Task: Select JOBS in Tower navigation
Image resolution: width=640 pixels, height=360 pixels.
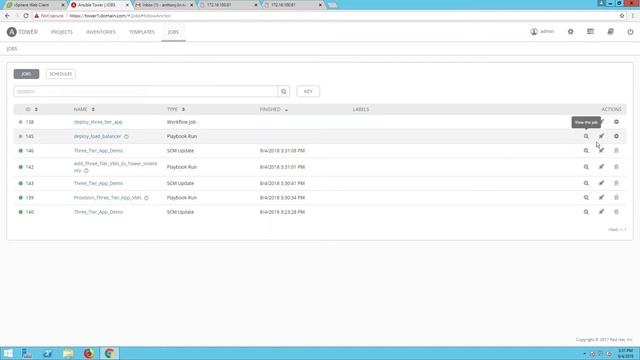Action: click(173, 32)
